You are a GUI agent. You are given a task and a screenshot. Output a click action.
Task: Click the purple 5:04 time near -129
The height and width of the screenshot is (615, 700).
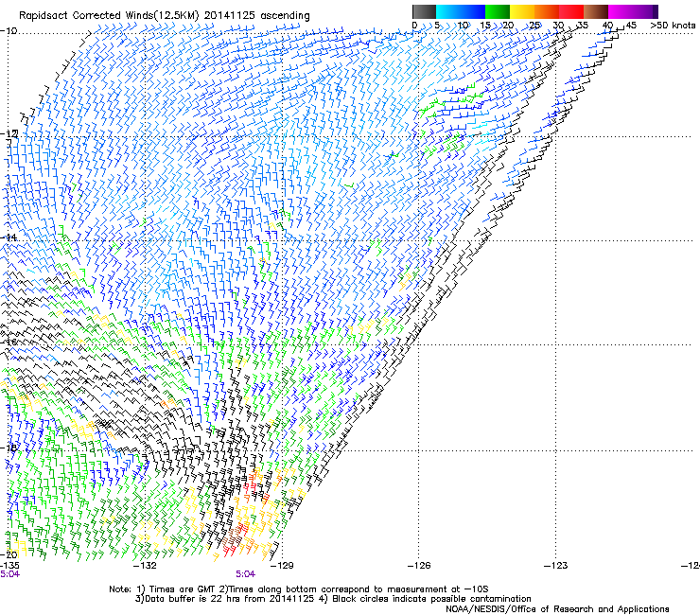(x=246, y=574)
